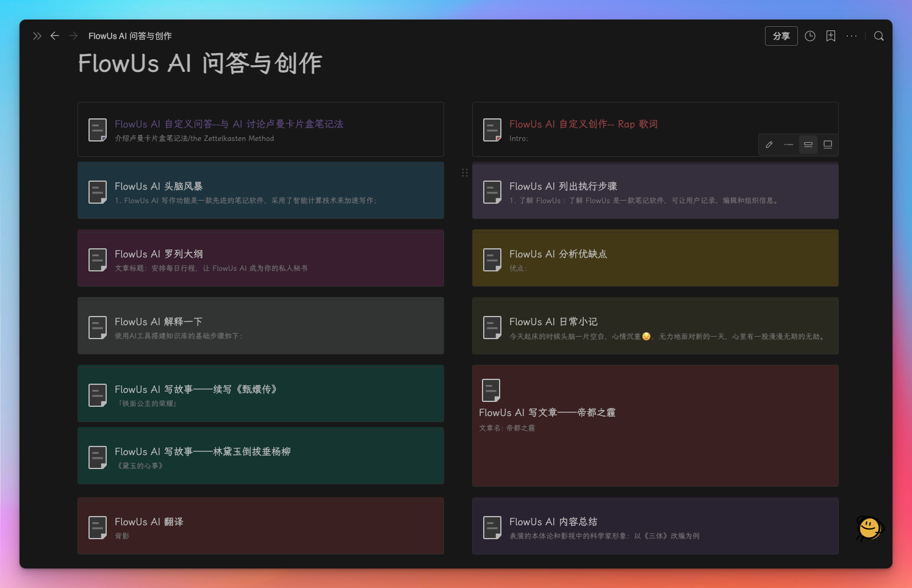Open search with the magnifier icon

[x=878, y=36]
